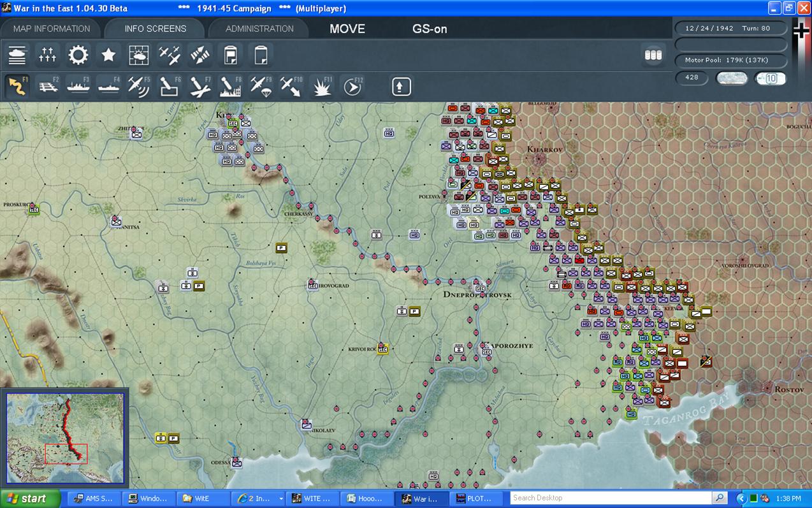Click the hex-number 10 indicator

click(771, 78)
